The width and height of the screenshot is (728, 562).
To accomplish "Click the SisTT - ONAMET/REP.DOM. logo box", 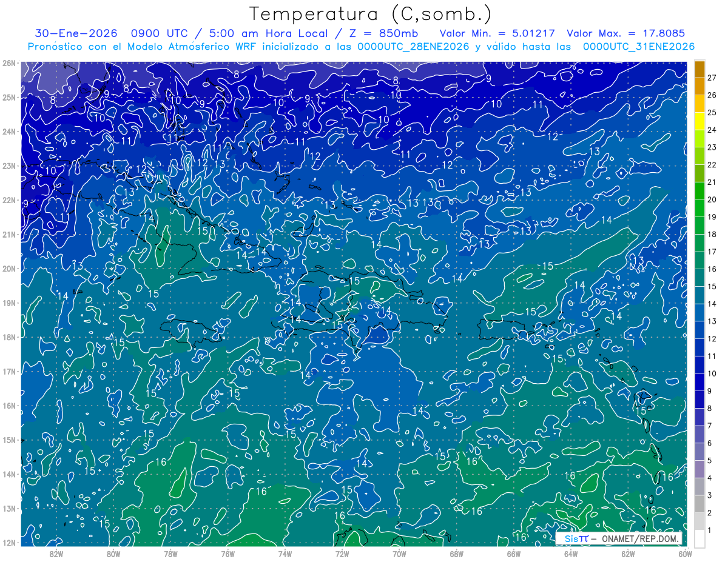I will [619, 538].
